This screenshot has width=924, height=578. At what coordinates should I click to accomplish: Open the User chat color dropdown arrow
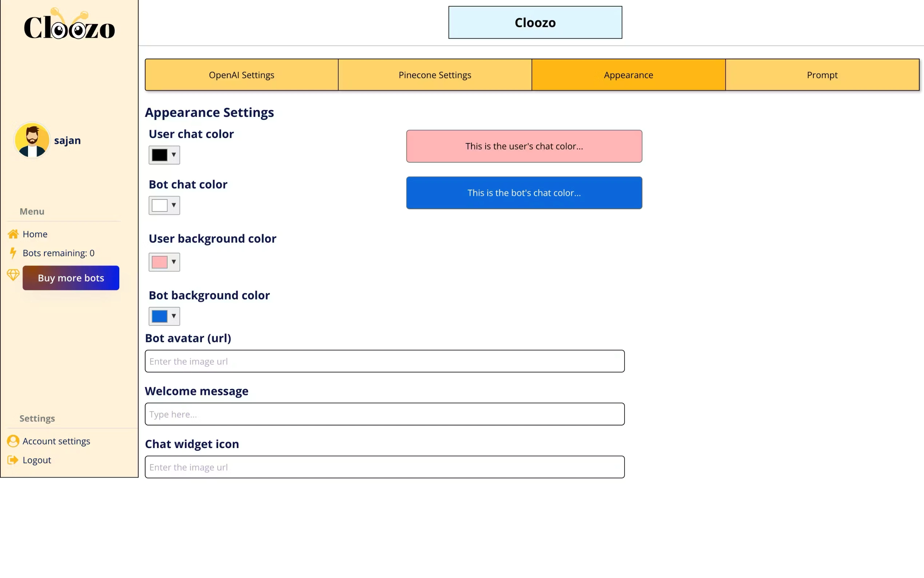click(174, 155)
